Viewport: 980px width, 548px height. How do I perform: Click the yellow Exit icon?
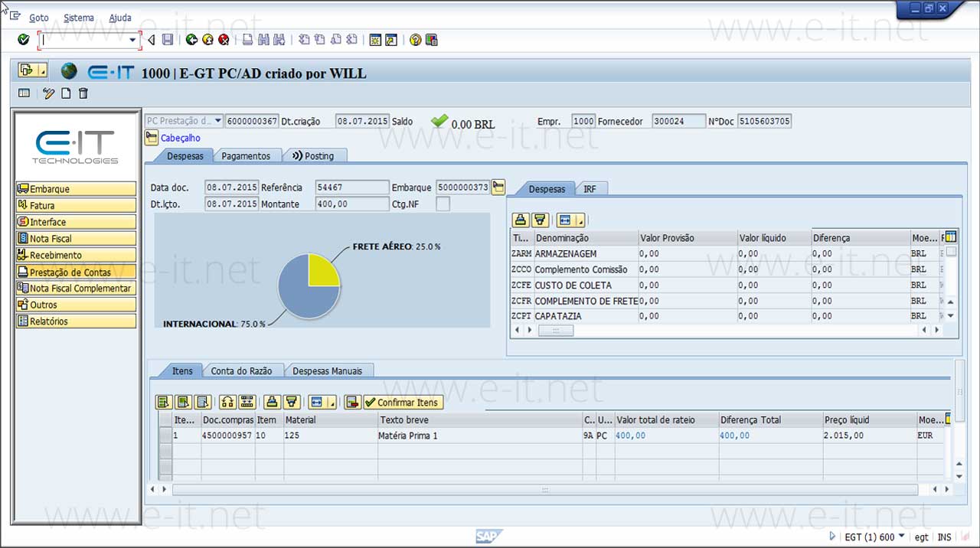coord(207,40)
